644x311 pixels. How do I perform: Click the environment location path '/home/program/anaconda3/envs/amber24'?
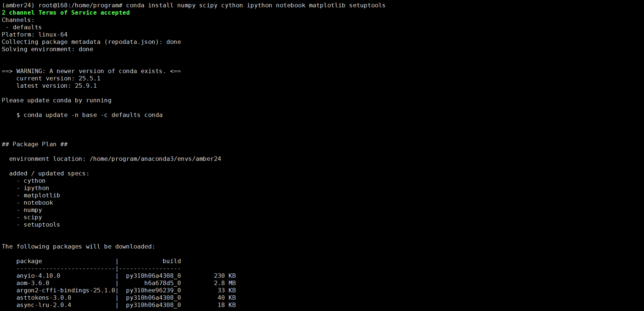155,159
